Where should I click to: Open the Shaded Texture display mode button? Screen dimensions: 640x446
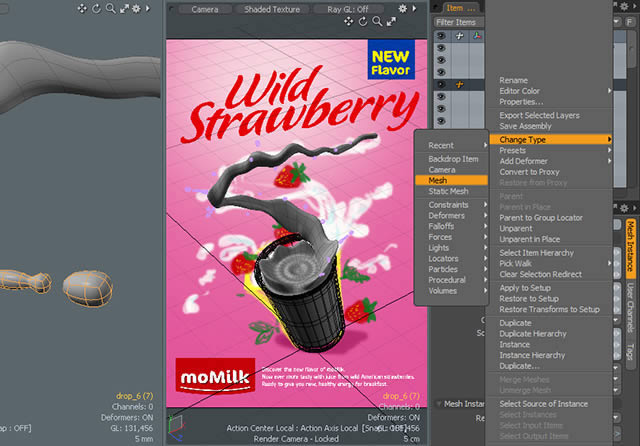(x=272, y=9)
